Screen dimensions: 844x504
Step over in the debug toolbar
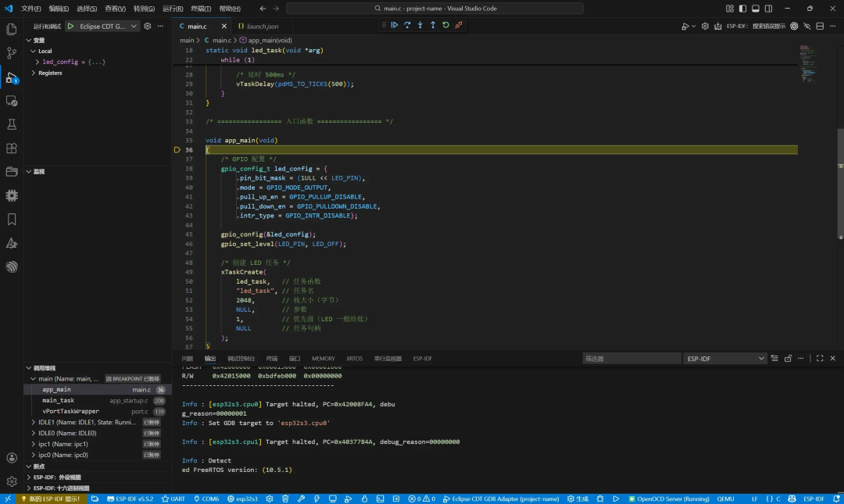[407, 25]
